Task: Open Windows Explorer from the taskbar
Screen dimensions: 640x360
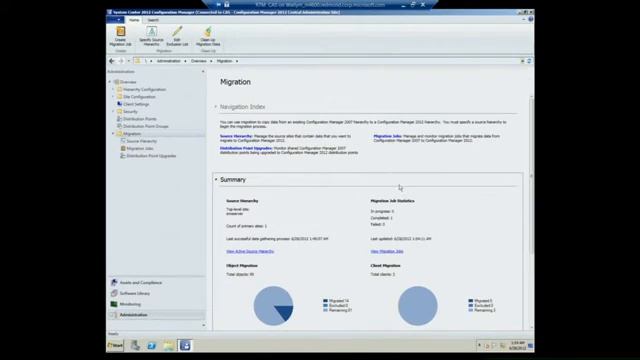Action: [x=169, y=345]
